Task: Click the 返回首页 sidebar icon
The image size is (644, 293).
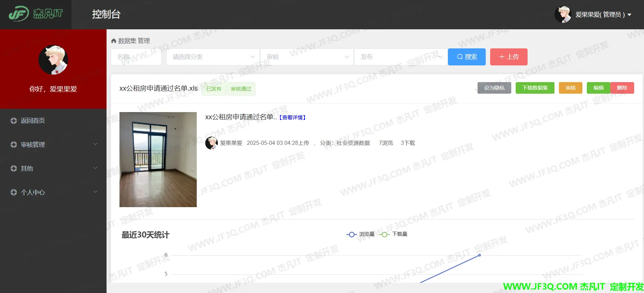Action: tap(14, 121)
